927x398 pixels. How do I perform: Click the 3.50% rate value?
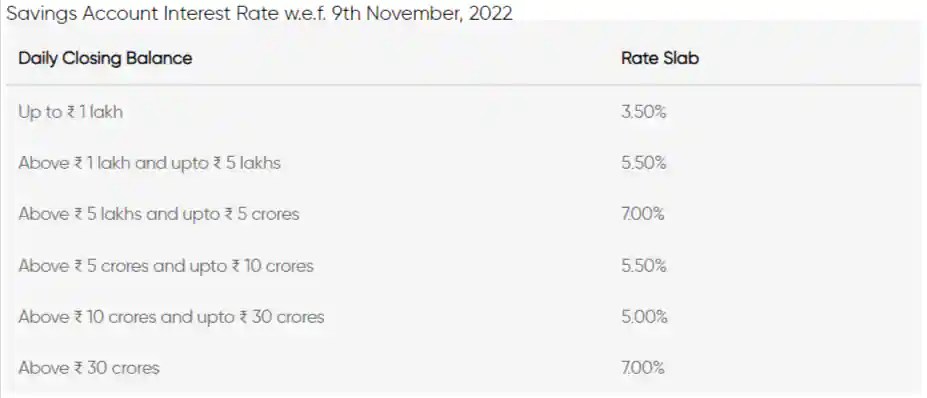click(x=644, y=112)
